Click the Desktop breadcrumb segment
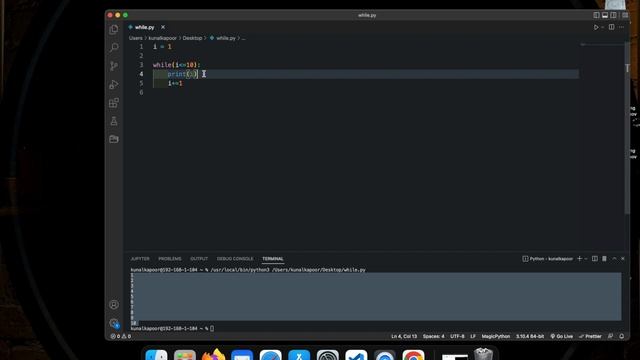The image size is (640, 360). [x=192, y=38]
